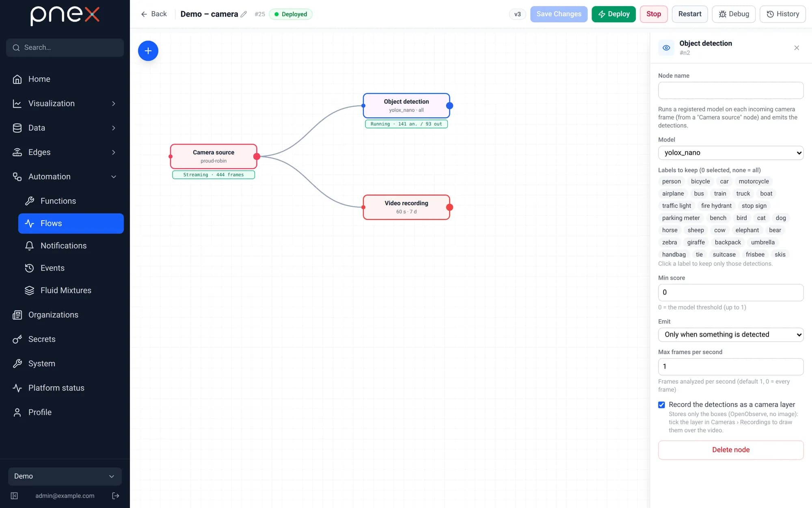
Task: Toggle the car label chip
Action: pyautogui.click(x=724, y=182)
